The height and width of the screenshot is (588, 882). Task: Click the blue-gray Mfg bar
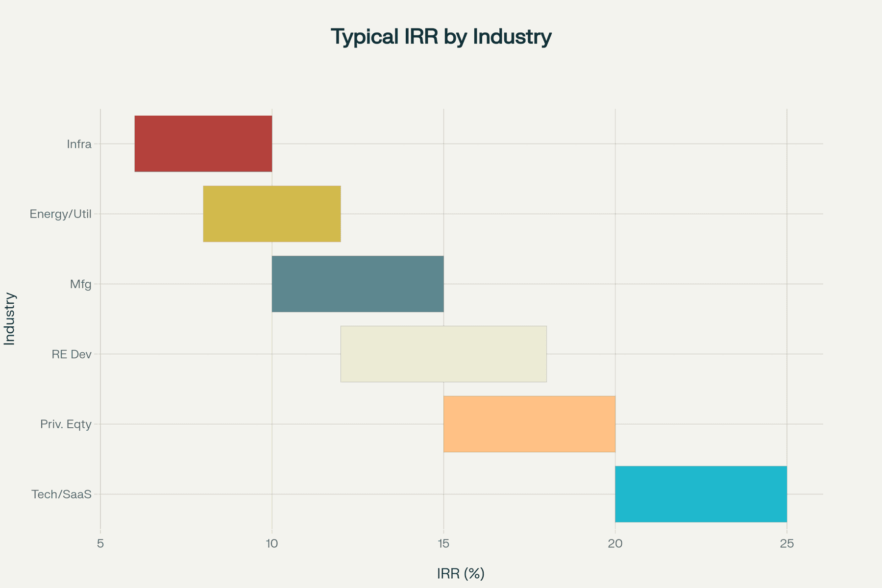point(358,284)
